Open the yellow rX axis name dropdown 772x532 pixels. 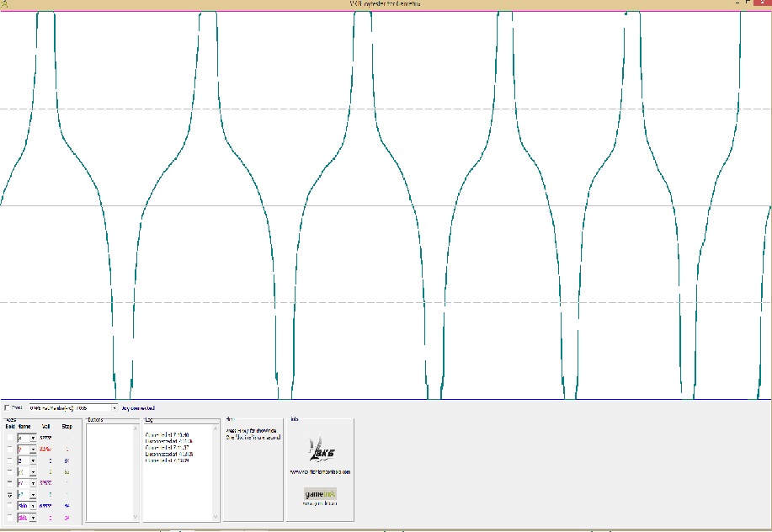(x=33, y=472)
